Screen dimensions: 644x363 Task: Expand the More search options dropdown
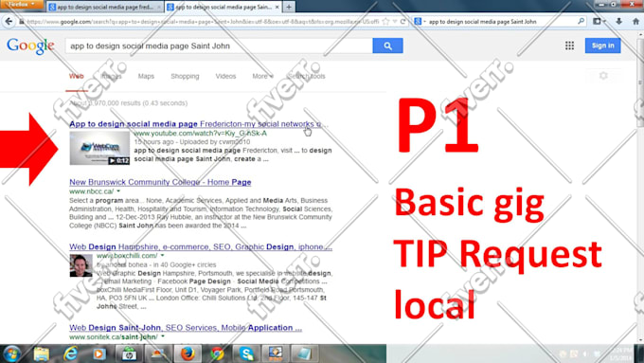point(263,76)
